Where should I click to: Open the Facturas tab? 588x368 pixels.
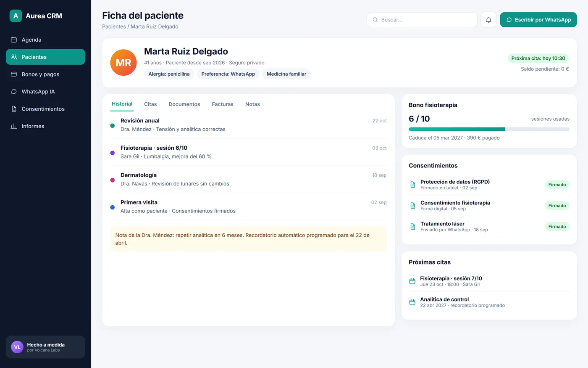[x=223, y=104]
